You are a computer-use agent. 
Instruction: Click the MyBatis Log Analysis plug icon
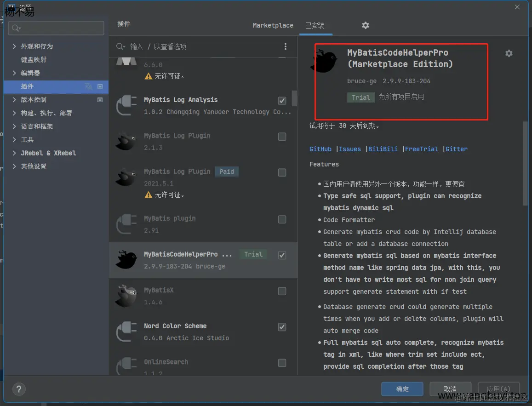126,105
